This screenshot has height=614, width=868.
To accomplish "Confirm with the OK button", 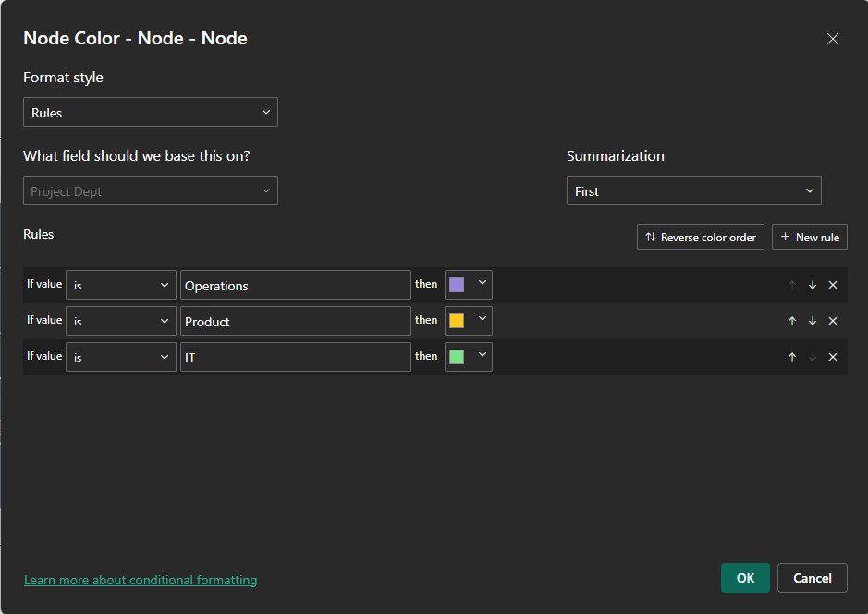I will point(745,578).
